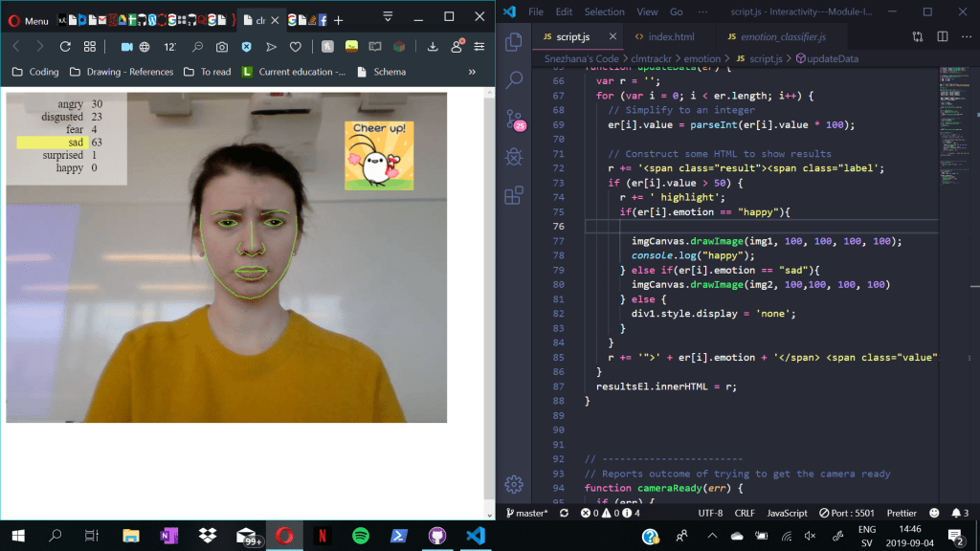Viewport: 980px width, 551px height.
Task: Reload the page in Opera
Action: tap(65, 46)
